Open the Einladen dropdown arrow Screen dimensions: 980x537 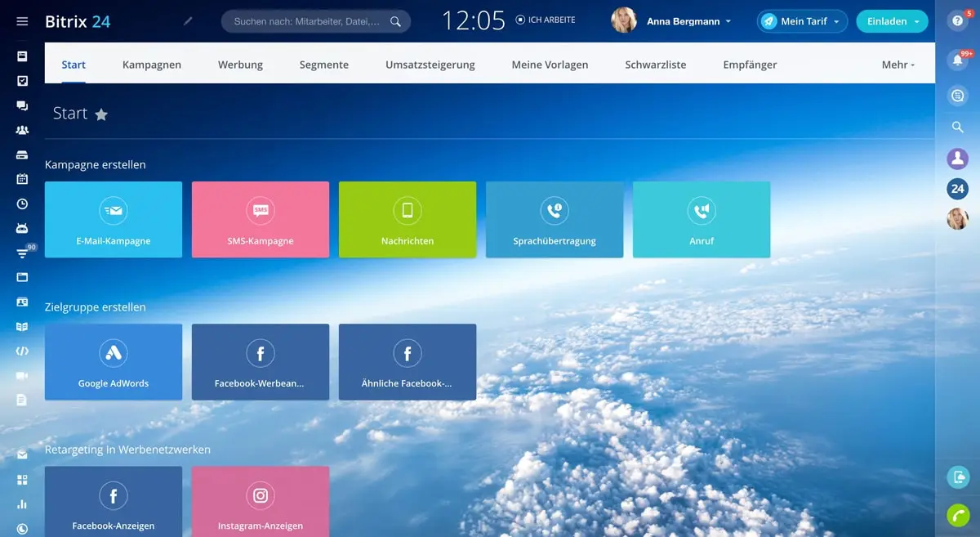click(x=917, y=22)
